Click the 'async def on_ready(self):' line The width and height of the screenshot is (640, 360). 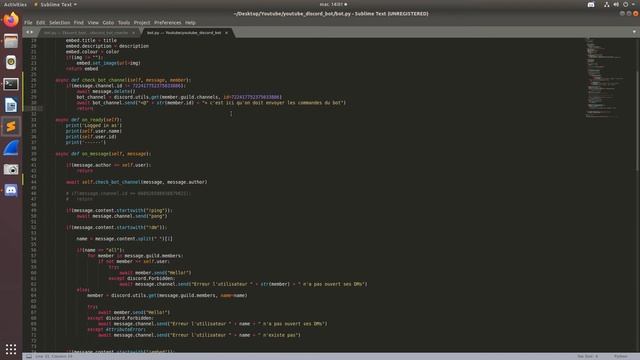click(89, 120)
